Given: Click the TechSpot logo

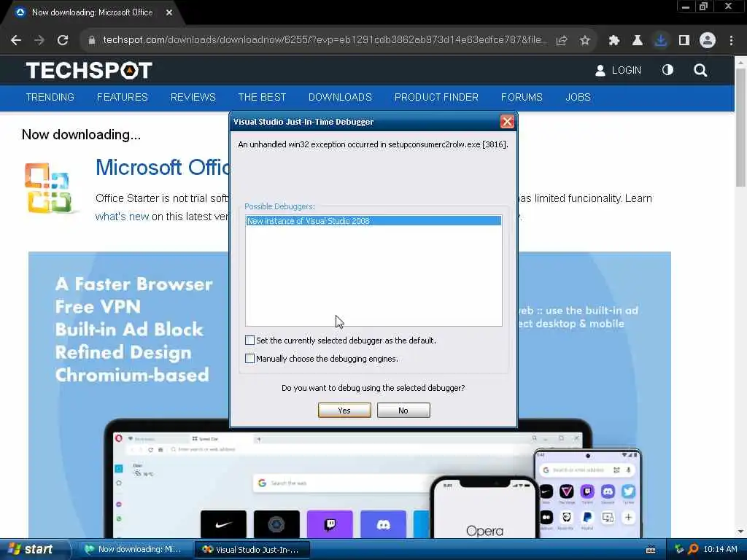Looking at the screenshot, I should coord(89,71).
